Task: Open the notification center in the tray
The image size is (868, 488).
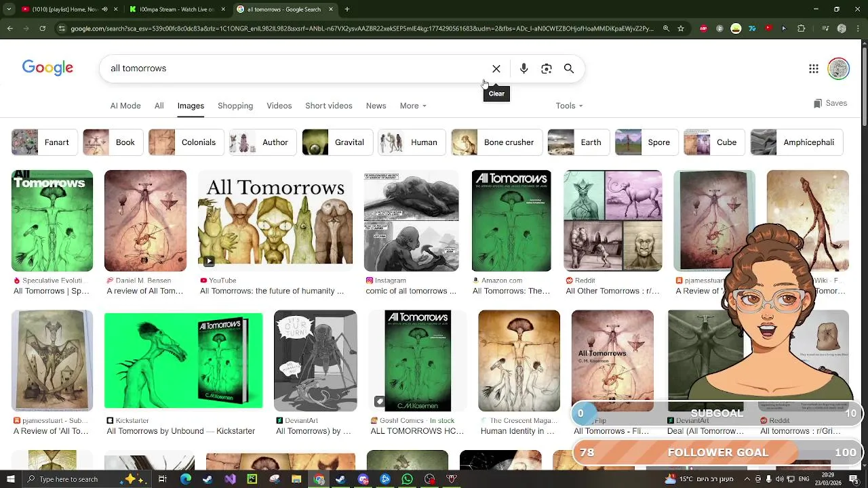Action: (x=854, y=479)
